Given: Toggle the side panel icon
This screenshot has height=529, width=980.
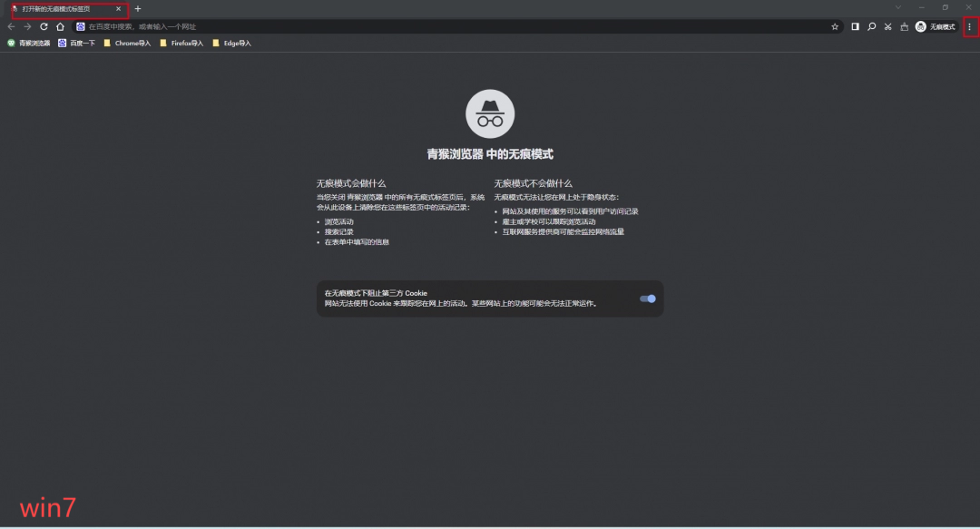Looking at the screenshot, I should [855, 27].
